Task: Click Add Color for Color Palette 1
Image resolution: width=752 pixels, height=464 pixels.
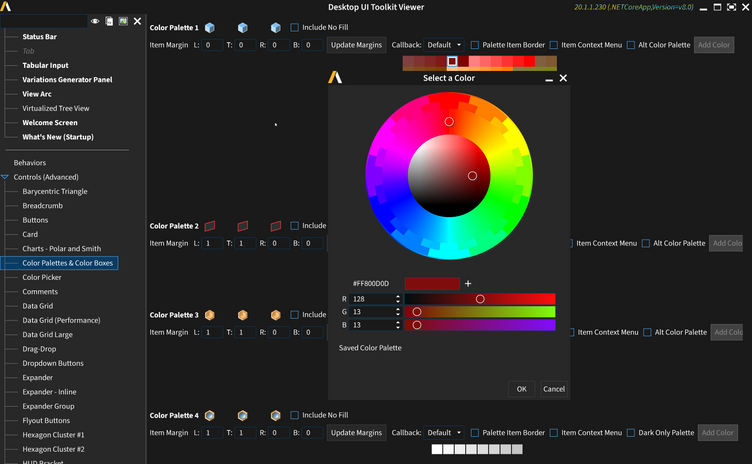Action: click(714, 45)
